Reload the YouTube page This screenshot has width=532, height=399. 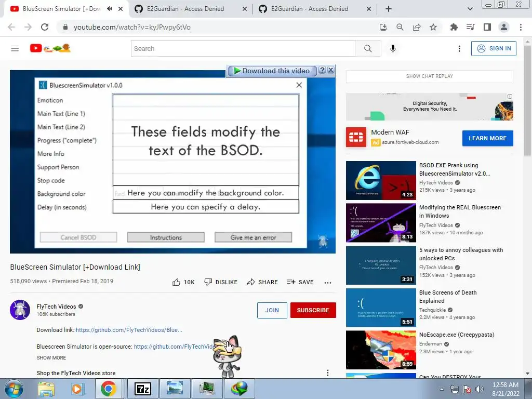coord(45,27)
